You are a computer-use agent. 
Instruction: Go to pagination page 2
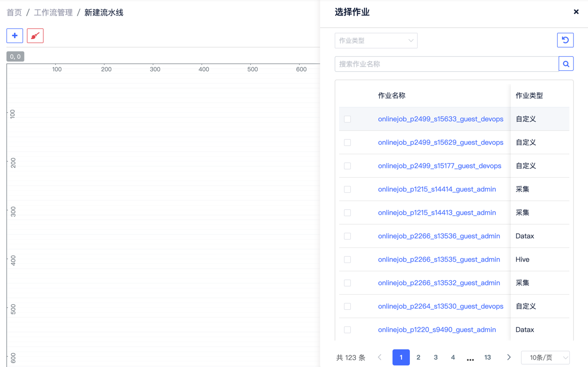coord(418,357)
